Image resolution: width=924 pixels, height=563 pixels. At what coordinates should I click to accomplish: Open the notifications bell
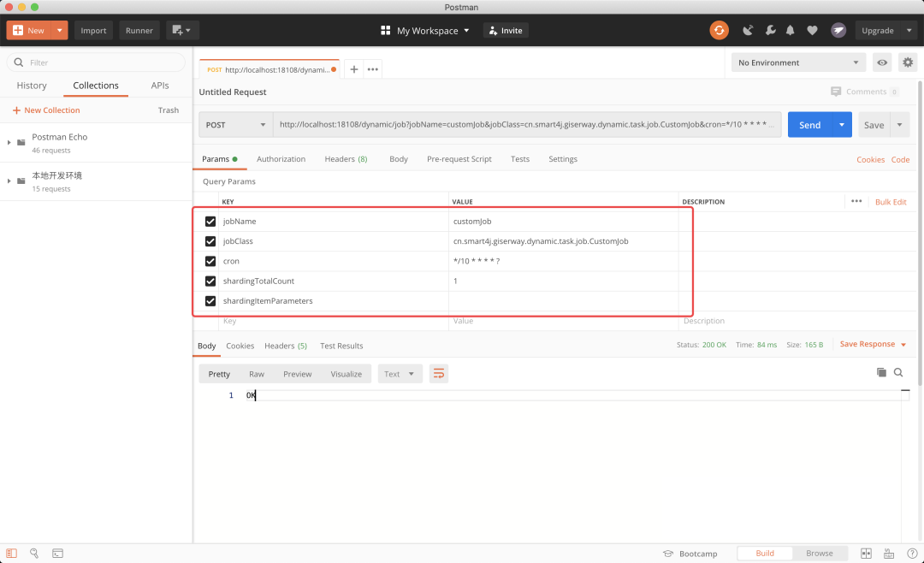[x=791, y=30]
